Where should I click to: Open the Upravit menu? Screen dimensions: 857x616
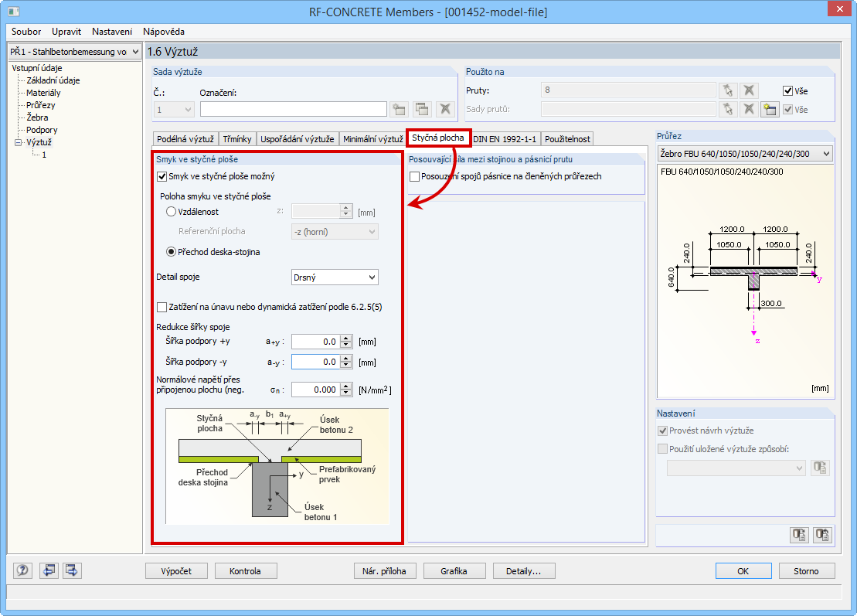tap(66, 32)
